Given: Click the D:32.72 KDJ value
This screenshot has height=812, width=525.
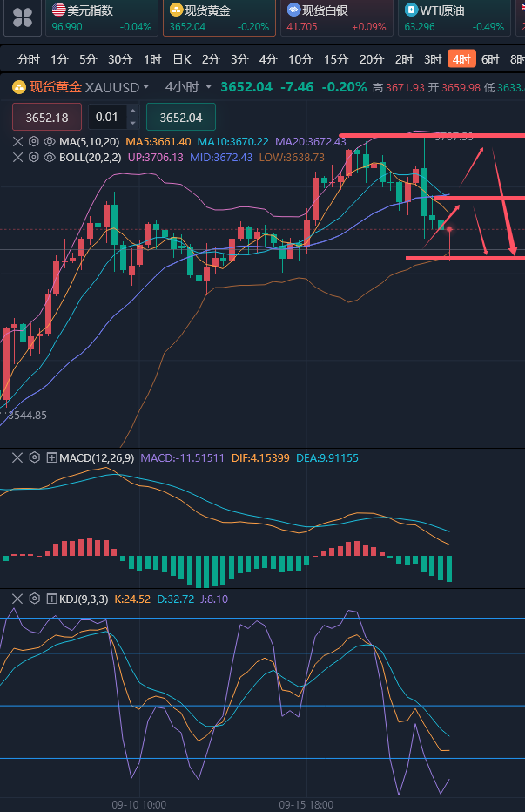Looking at the screenshot, I should tap(176, 599).
